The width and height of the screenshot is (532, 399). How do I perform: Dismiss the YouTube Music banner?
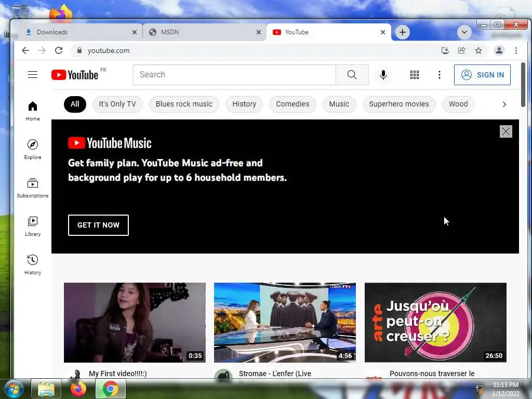pos(506,131)
